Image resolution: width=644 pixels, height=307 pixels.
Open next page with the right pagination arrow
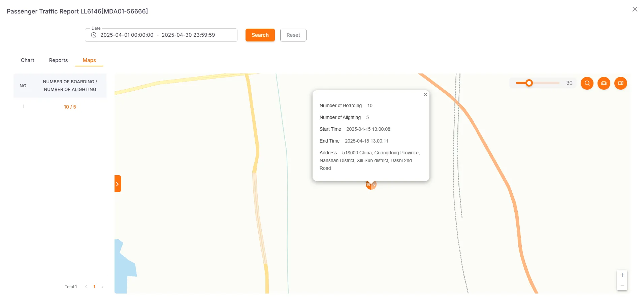tap(102, 286)
